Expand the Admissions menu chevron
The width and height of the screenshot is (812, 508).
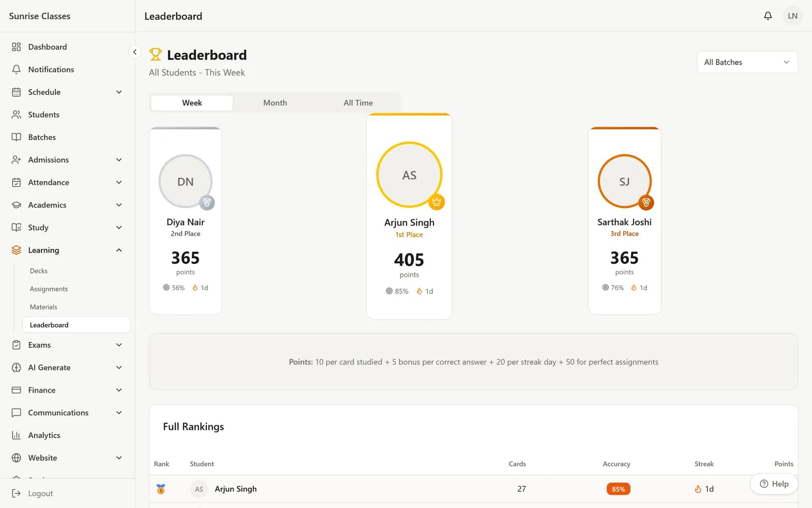(119, 160)
